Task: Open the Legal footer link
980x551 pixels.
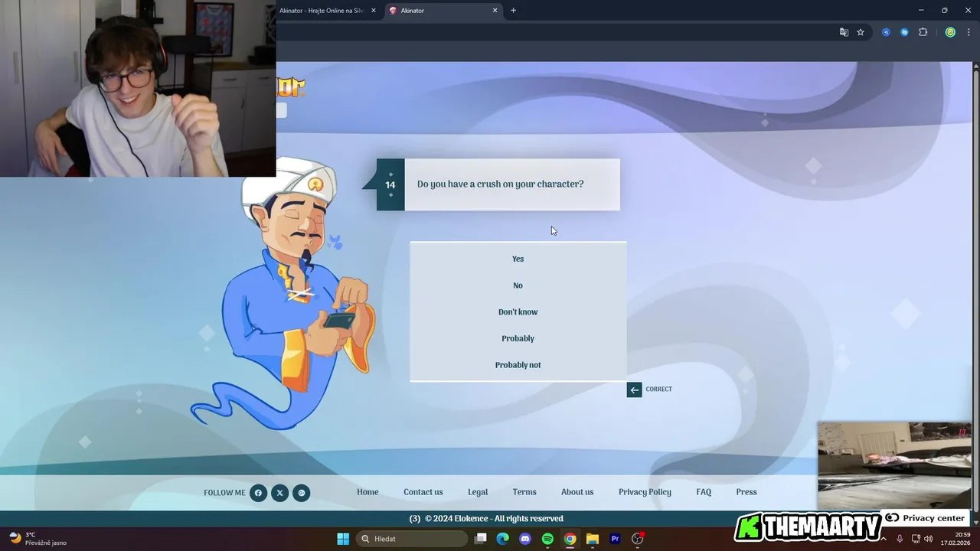Action: [x=478, y=492]
